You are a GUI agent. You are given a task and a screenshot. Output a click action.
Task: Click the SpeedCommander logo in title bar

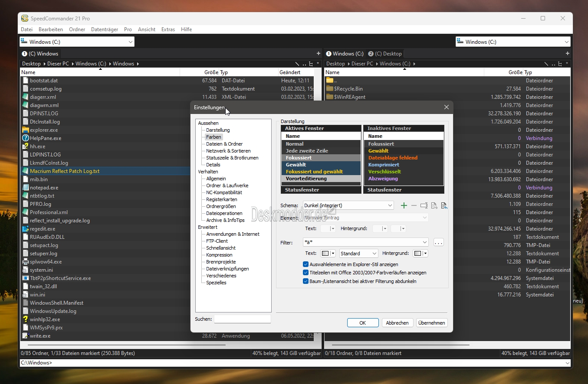(25, 19)
